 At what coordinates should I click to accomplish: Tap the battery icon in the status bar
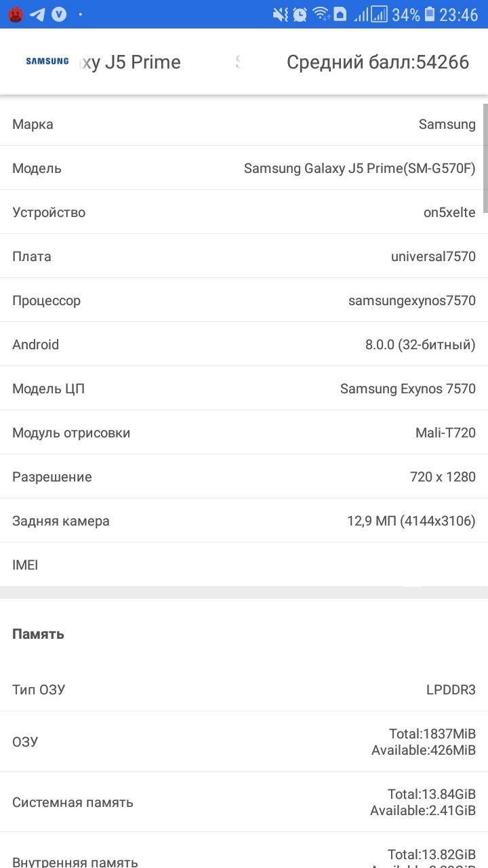(x=429, y=14)
